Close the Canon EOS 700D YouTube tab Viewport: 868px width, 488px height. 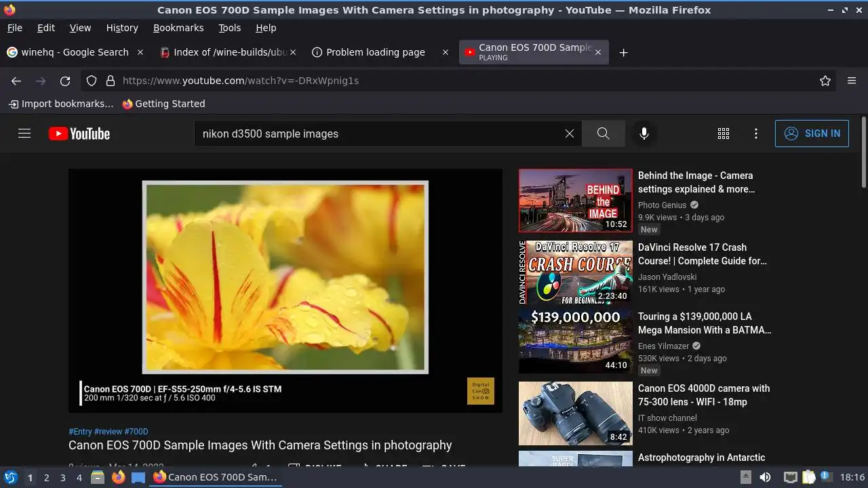(x=598, y=52)
